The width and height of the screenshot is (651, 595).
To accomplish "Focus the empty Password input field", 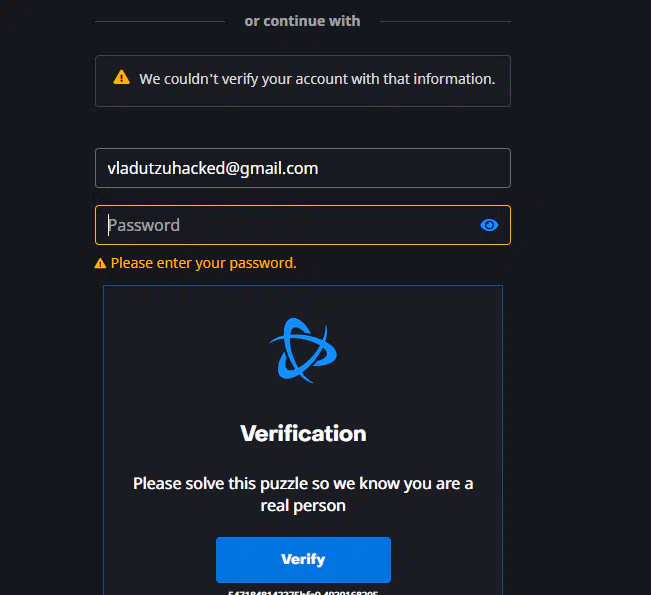I will pos(303,225).
